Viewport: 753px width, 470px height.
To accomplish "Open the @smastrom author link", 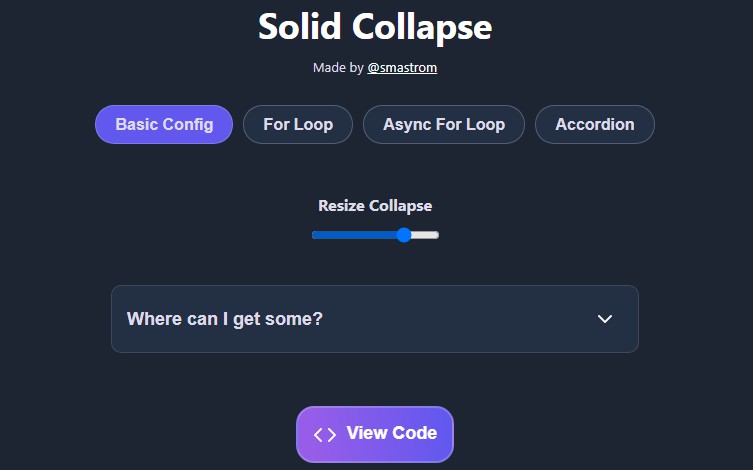I will (x=402, y=68).
